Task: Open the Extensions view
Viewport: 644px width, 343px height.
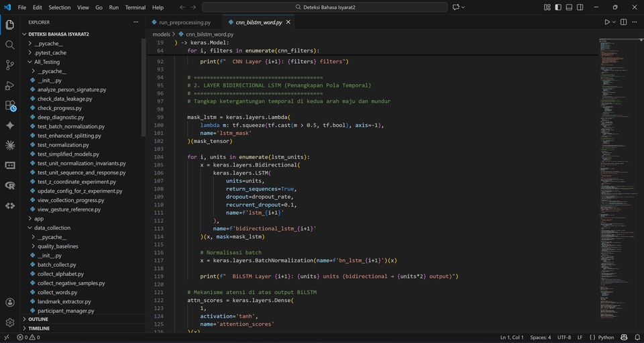Action: (10, 105)
